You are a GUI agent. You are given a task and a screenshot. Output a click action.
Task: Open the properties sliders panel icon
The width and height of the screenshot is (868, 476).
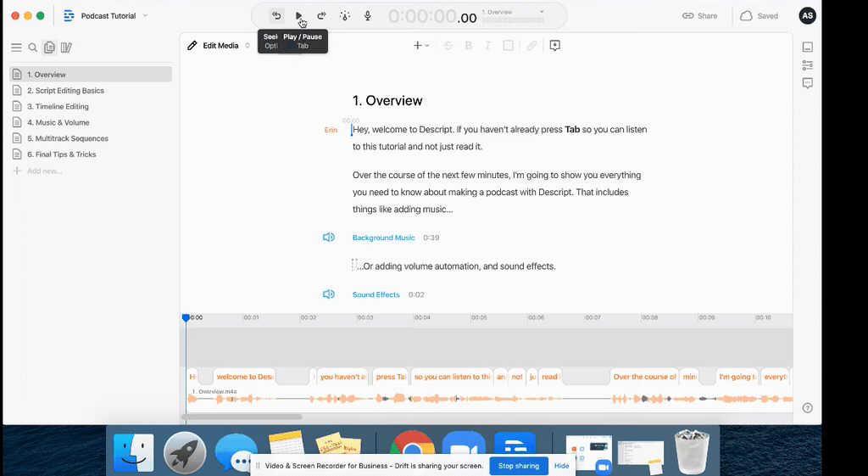click(x=808, y=65)
